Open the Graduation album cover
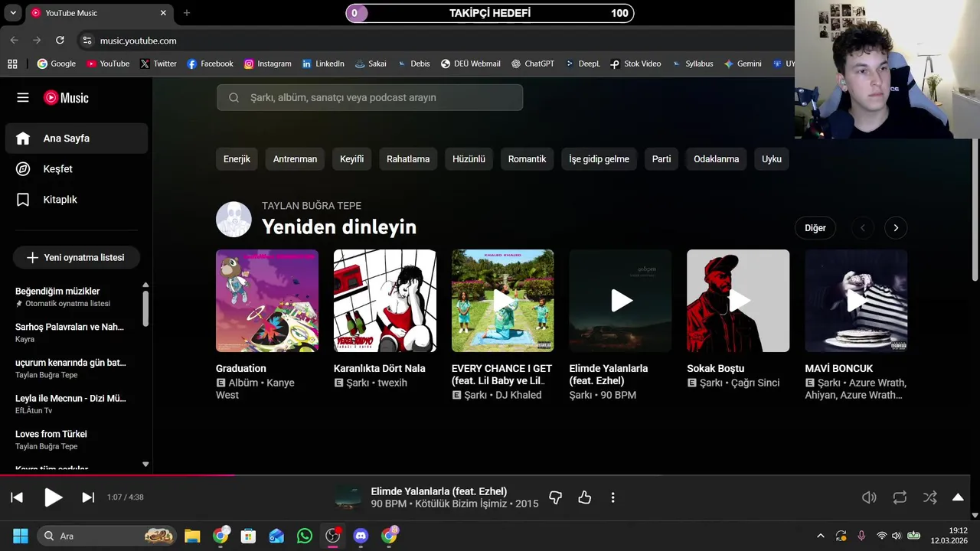 coord(267,301)
